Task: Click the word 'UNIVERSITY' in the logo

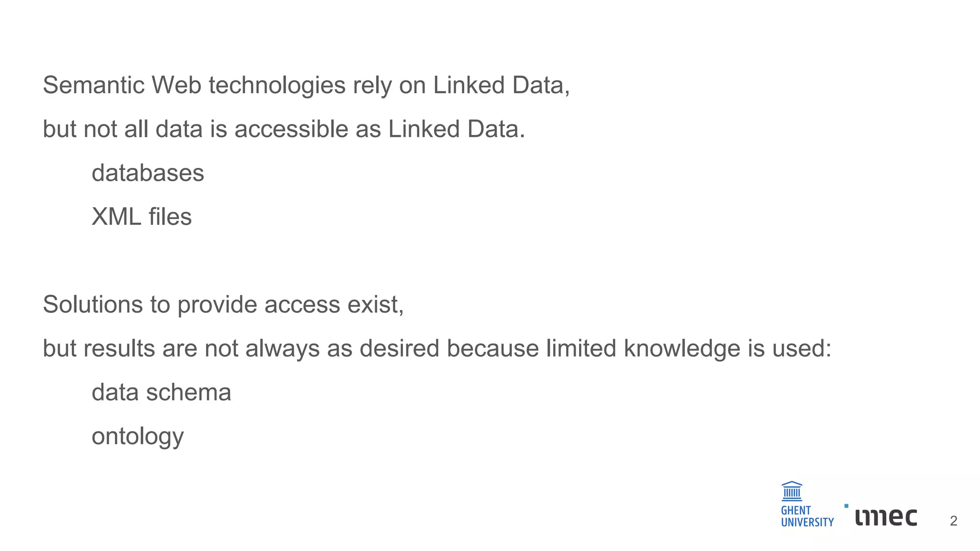Action: [x=807, y=522]
